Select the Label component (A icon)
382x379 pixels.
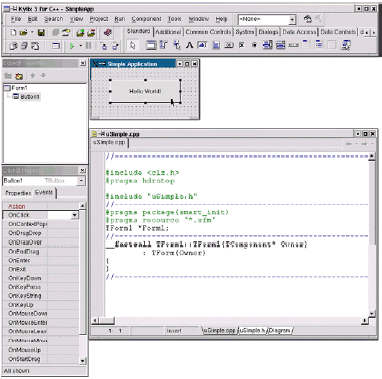[x=189, y=45]
